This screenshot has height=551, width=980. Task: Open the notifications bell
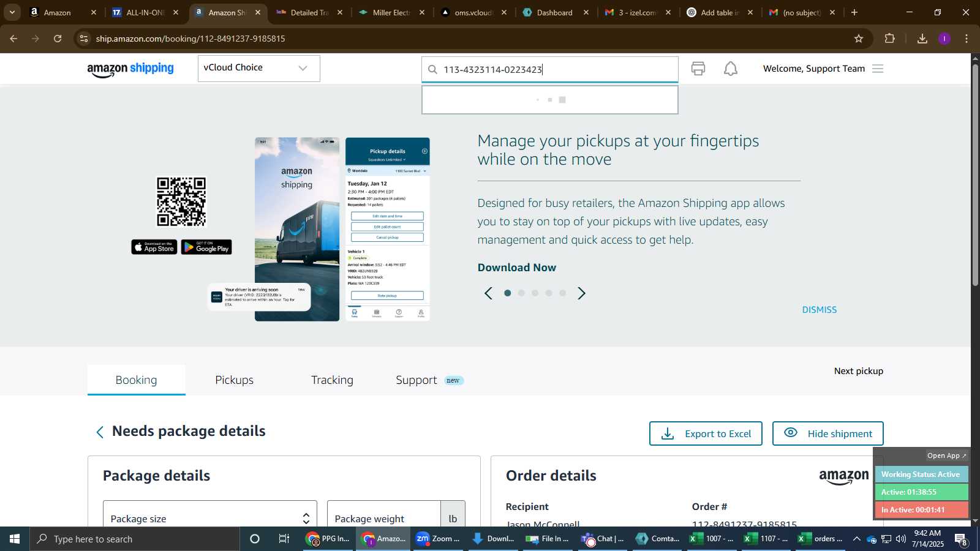(x=731, y=69)
